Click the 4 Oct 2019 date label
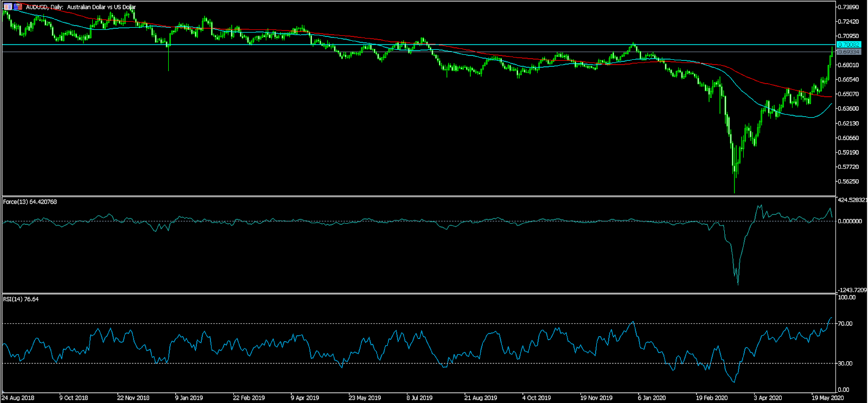This screenshot has width=868, height=403. (537, 398)
